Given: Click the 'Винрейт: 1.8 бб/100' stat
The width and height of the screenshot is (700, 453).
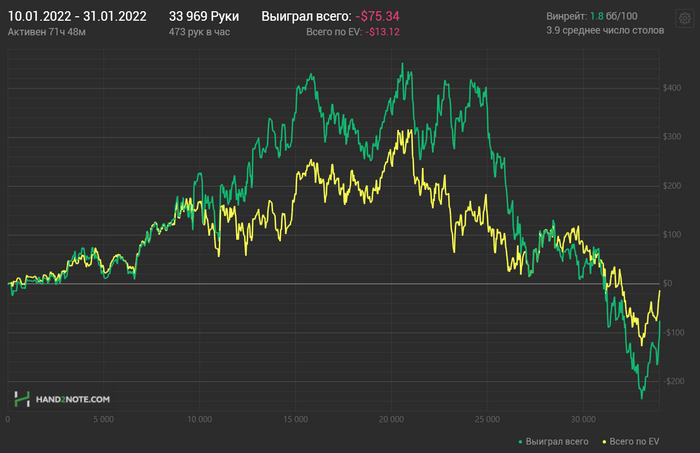Looking at the screenshot, I should (592, 17).
